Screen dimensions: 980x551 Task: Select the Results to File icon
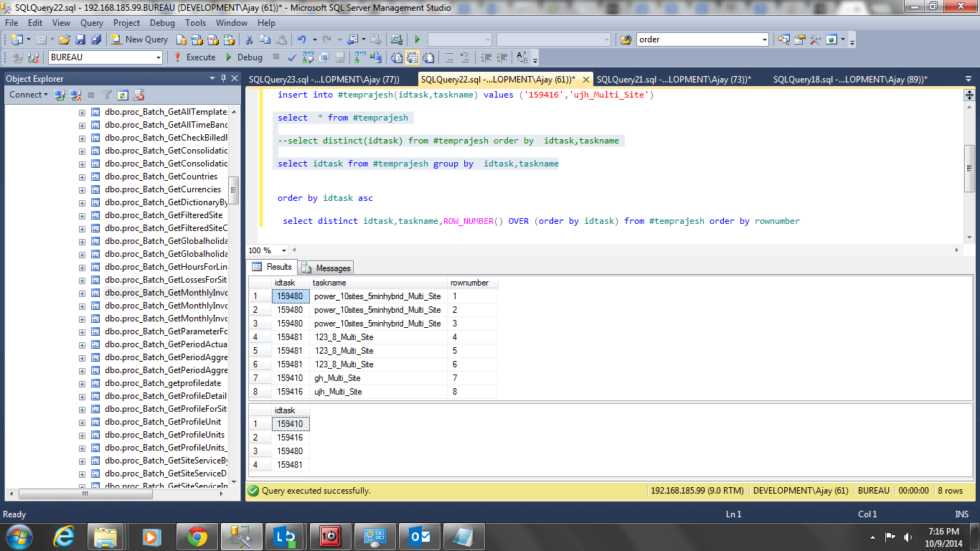[428, 57]
